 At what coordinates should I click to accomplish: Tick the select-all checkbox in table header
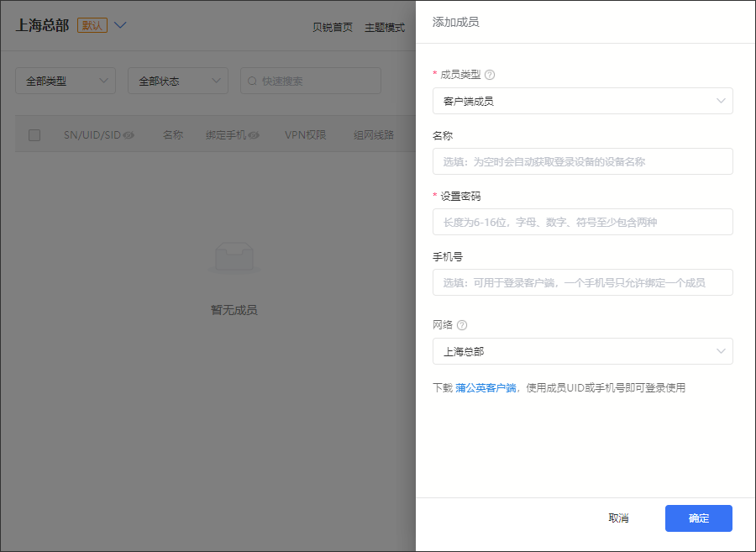34,135
